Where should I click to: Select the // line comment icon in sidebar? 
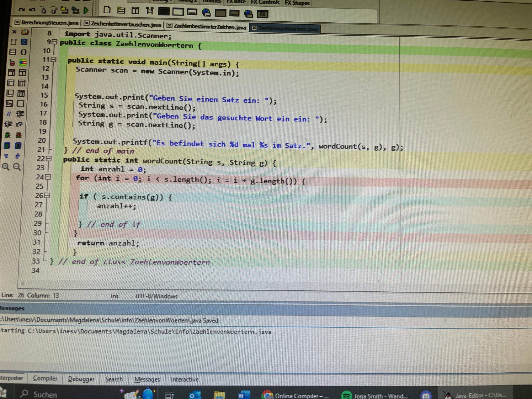click(9, 114)
